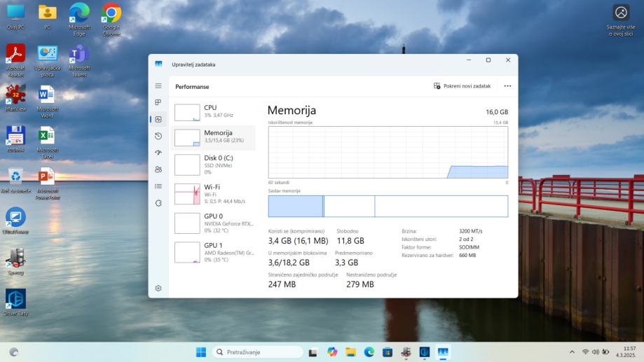Open the Processes page in sidebar
The width and height of the screenshot is (644, 362).
(x=158, y=102)
